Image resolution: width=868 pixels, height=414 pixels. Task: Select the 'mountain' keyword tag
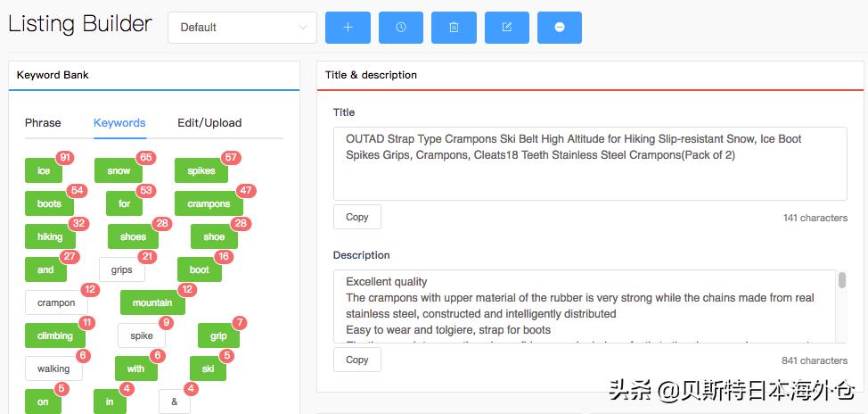152,303
